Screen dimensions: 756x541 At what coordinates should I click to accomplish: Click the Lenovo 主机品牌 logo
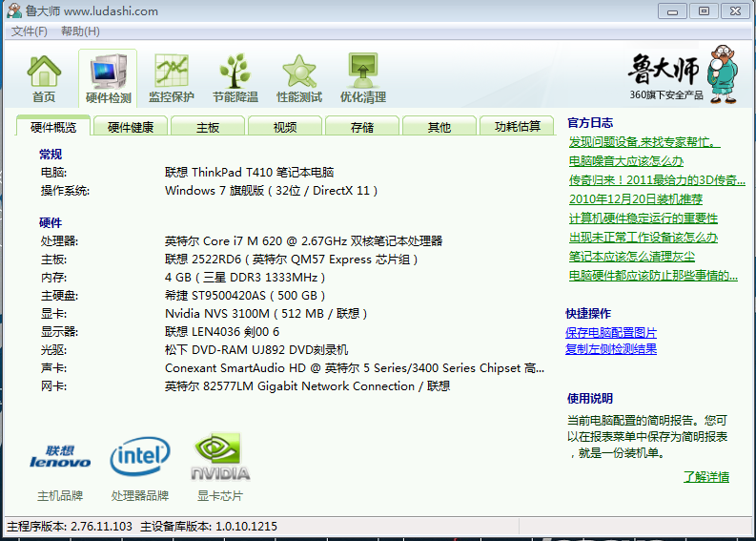[x=60, y=456]
